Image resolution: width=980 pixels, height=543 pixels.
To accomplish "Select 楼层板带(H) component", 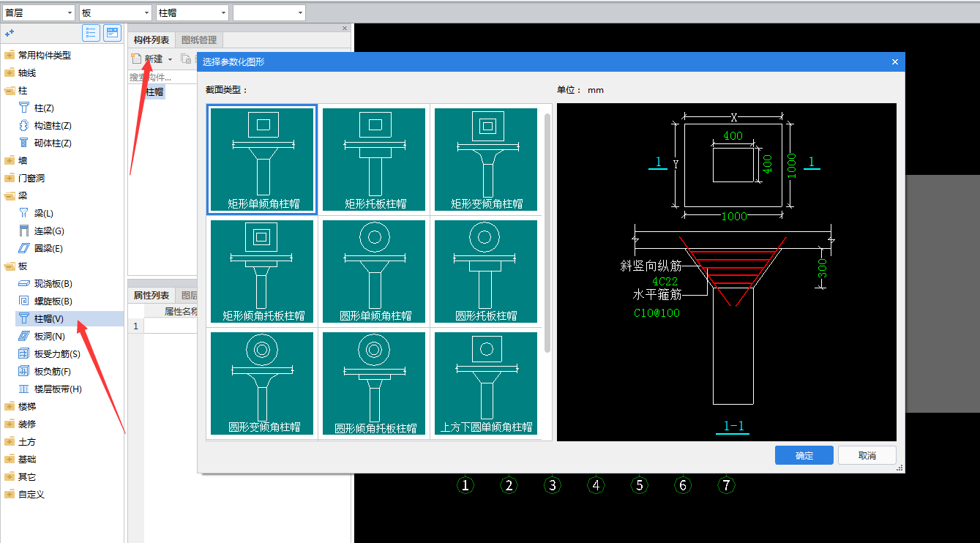I will (58, 389).
